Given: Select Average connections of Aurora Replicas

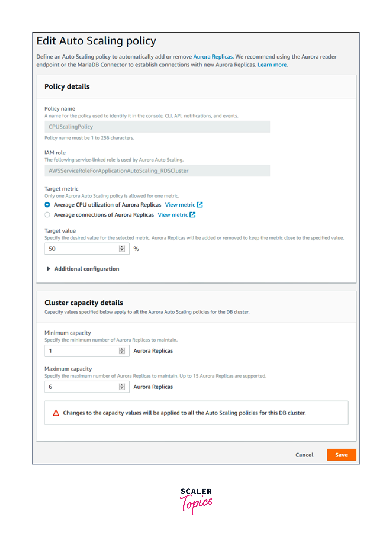Looking at the screenshot, I should pyautogui.click(x=48, y=215).
